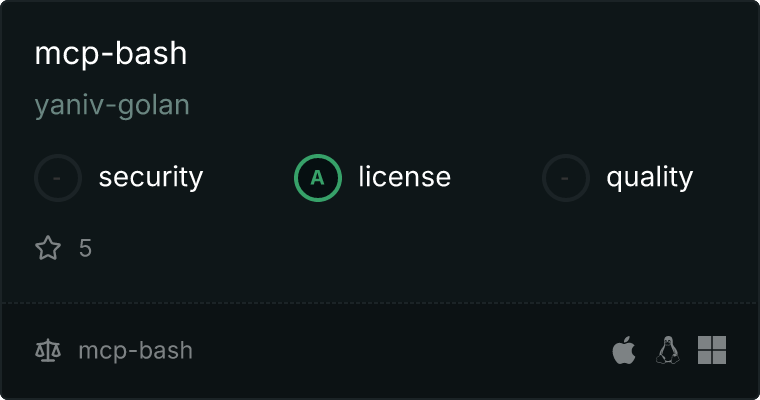Open the yaniv-golan author link
Viewport: 760px width, 400px height.
[112, 105]
